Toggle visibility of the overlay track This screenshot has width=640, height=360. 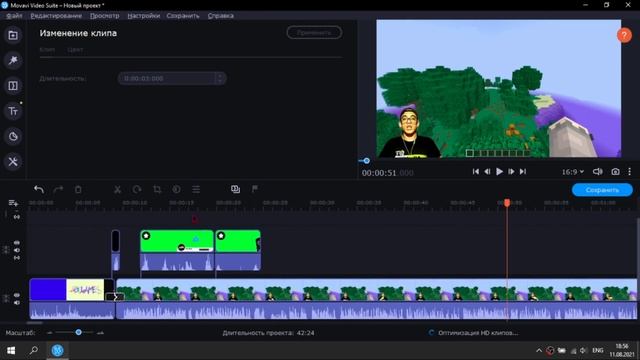pyautogui.click(x=17, y=243)
